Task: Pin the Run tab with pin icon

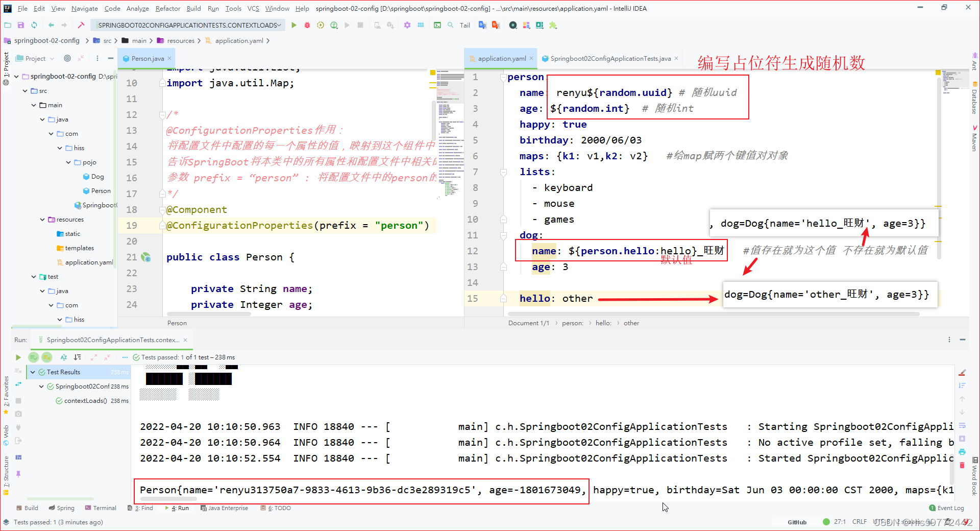Action: [18, 474]
